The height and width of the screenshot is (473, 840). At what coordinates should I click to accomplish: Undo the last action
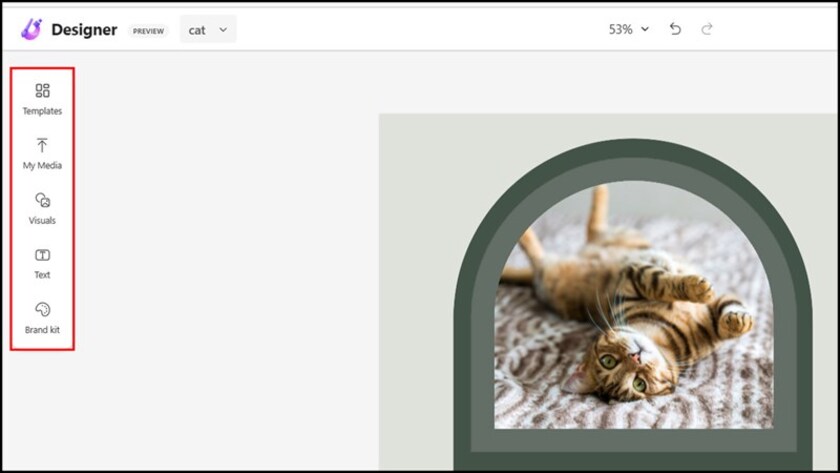point(675,29)
